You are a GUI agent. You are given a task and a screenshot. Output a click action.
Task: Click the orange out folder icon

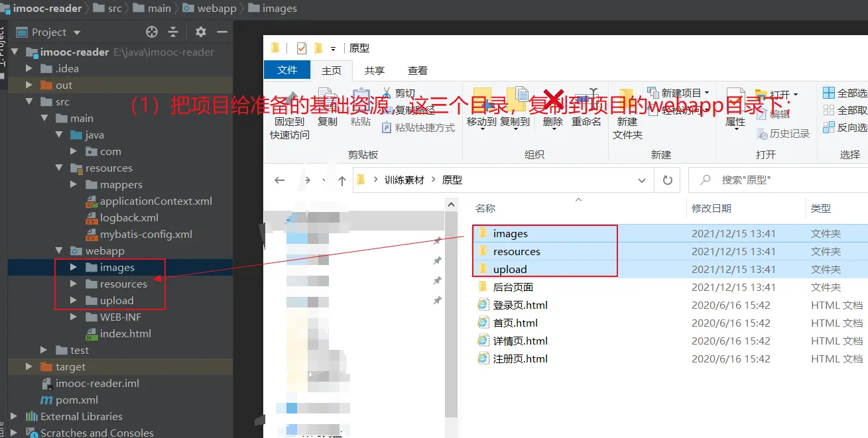(x=46, y=85)
